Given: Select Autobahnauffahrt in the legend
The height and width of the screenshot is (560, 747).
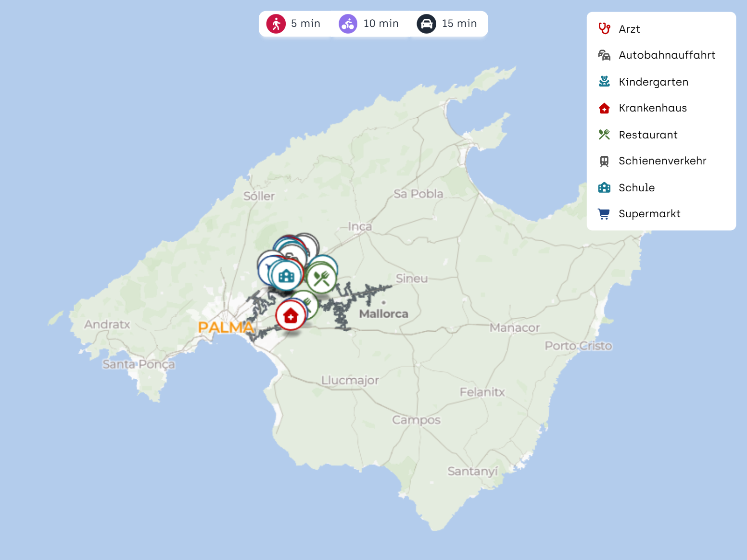Looking at the screenshot, I should pos(667,55).
